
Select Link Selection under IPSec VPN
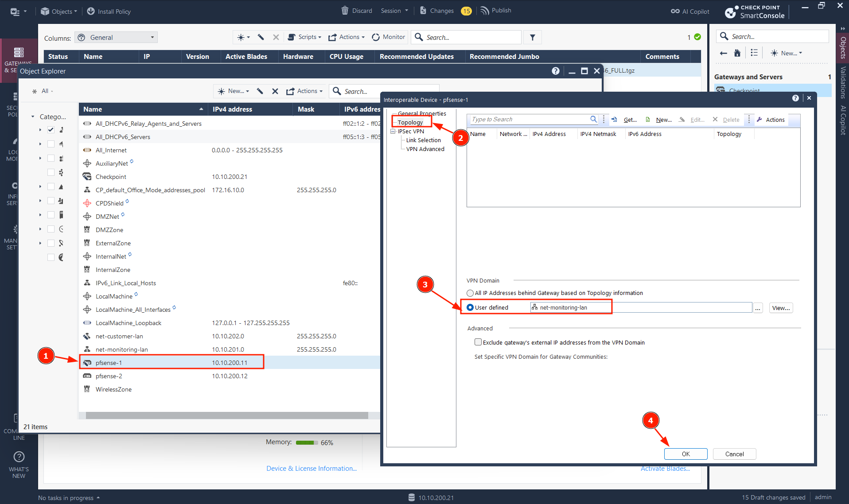(x=424, y=140)
